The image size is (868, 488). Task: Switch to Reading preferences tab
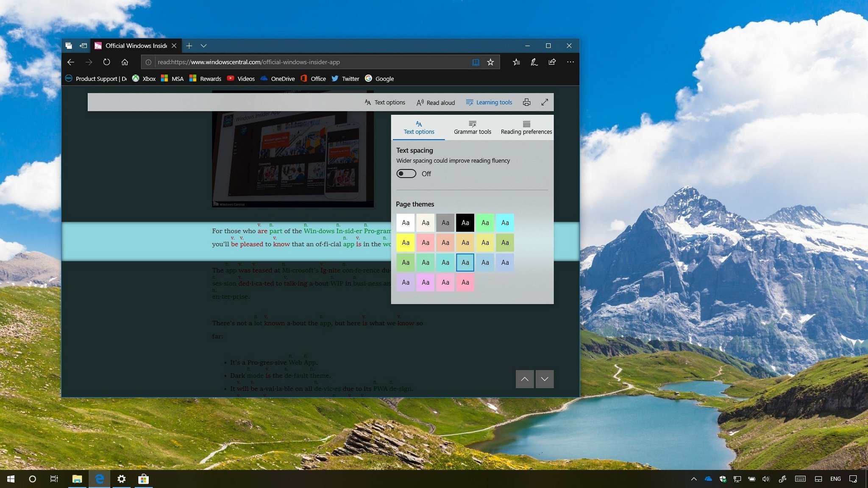coord(526,127)
